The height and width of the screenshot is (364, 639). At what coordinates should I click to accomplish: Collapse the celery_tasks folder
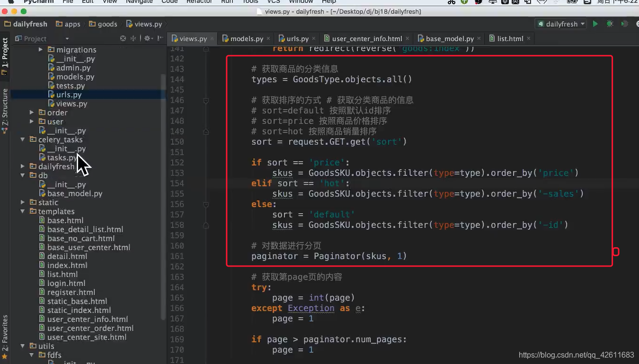click(23, 139)
